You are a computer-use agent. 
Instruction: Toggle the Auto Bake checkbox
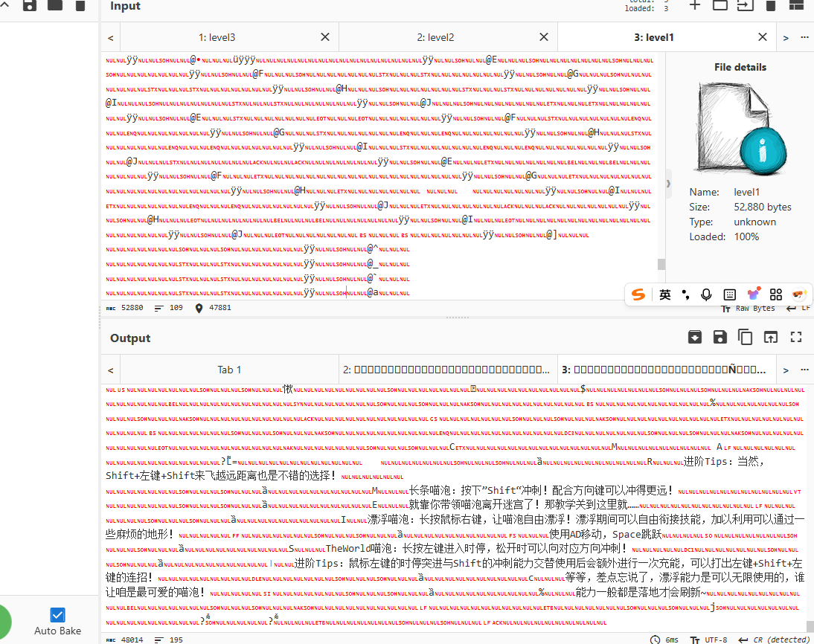pyautogui.click(x=57, y=615)
